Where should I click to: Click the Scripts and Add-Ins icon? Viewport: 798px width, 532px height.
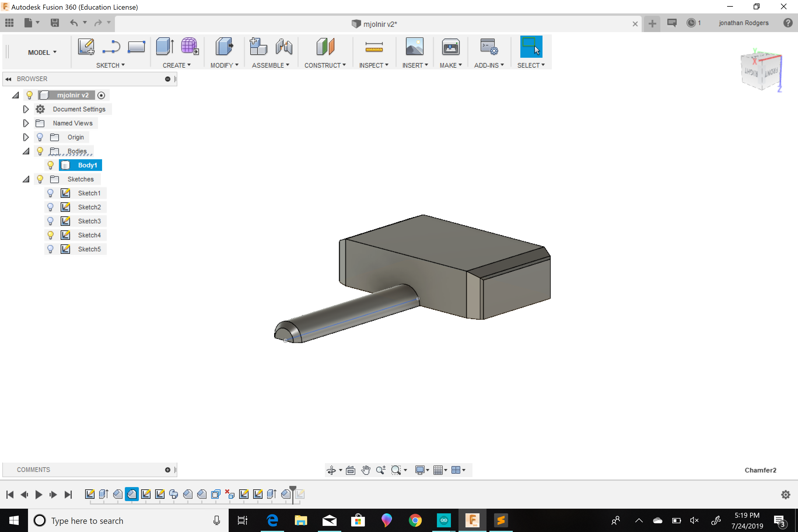pos(489,46)
